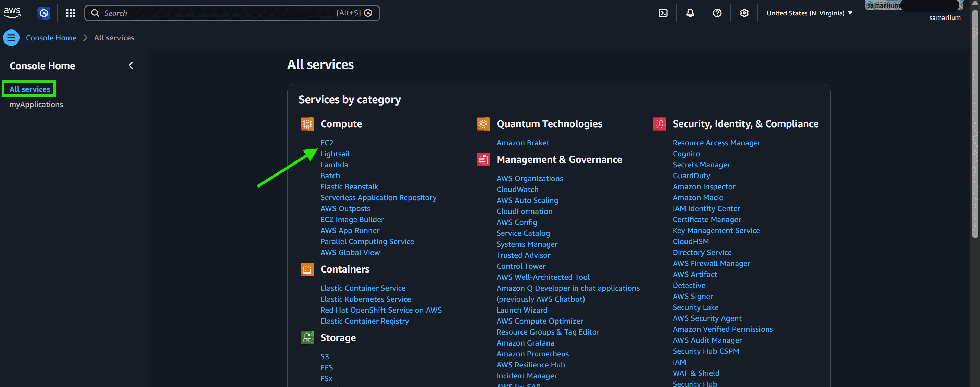Open EC2 Image Builder
This screenshot has height=387, width=980.
tap(352, 220)
